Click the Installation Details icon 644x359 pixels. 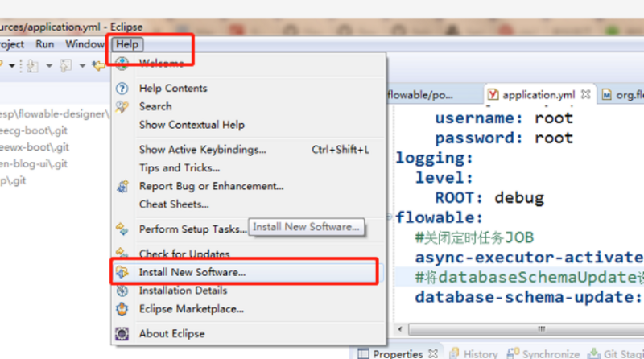pos(122,291)
